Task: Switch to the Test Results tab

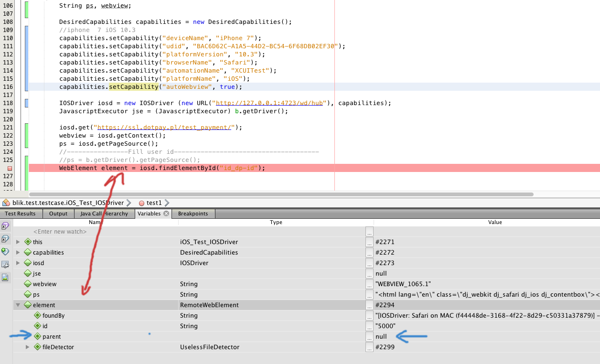Action: (x=20, y=214)
